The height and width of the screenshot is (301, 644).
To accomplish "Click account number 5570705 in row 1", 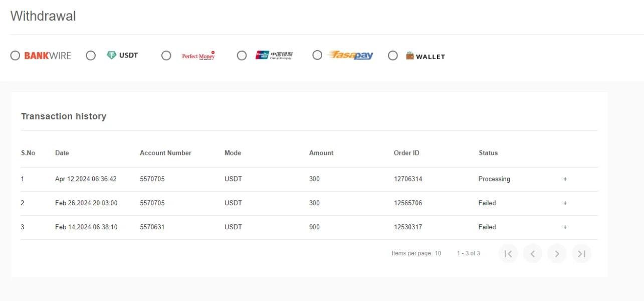I will (152, 179).
